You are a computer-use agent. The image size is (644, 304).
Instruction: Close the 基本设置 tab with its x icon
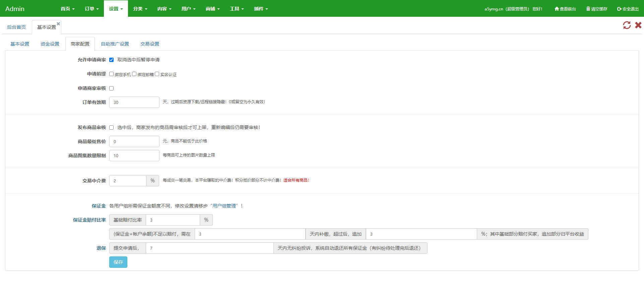(58, 24)
